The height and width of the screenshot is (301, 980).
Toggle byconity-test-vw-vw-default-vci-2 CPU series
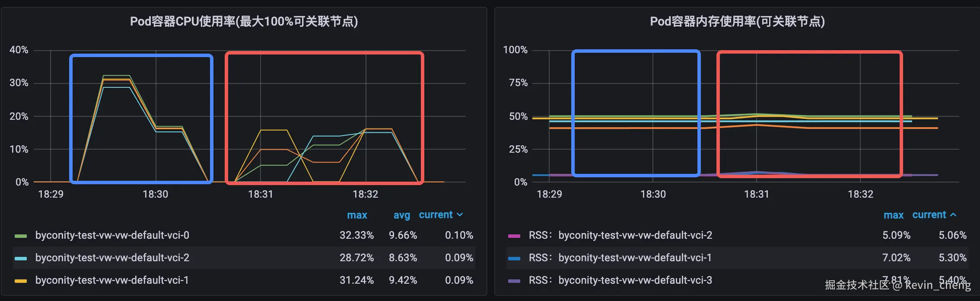[112, 258]
